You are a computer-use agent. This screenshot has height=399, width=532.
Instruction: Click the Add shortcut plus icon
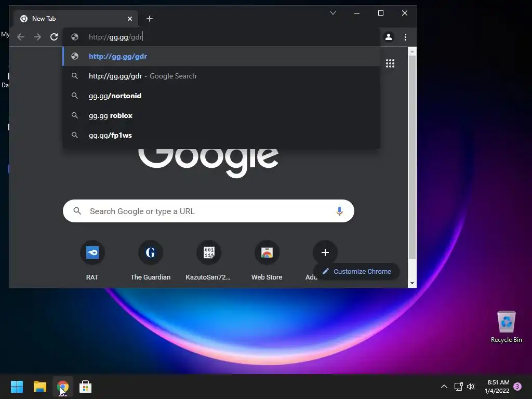click(x=325, y=252)
